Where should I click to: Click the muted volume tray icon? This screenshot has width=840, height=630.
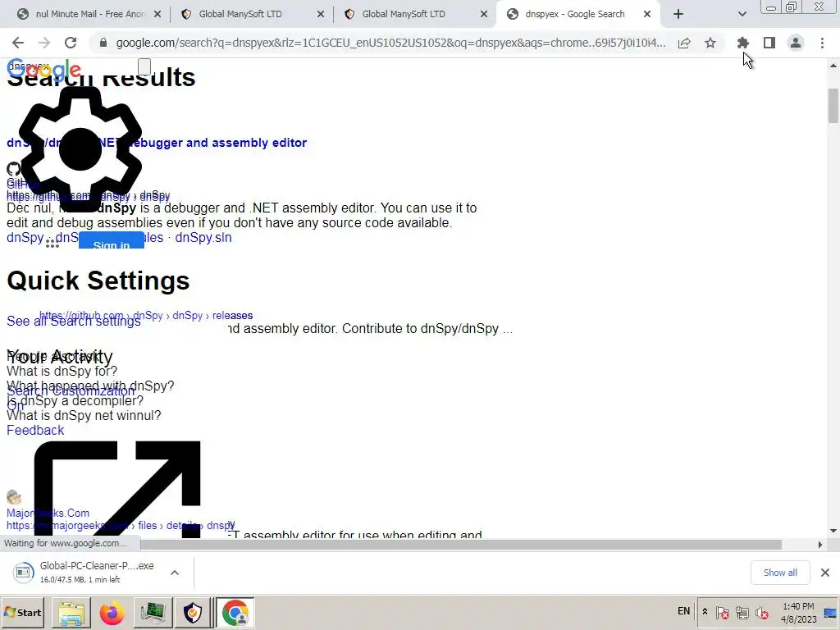pos(761,612)
